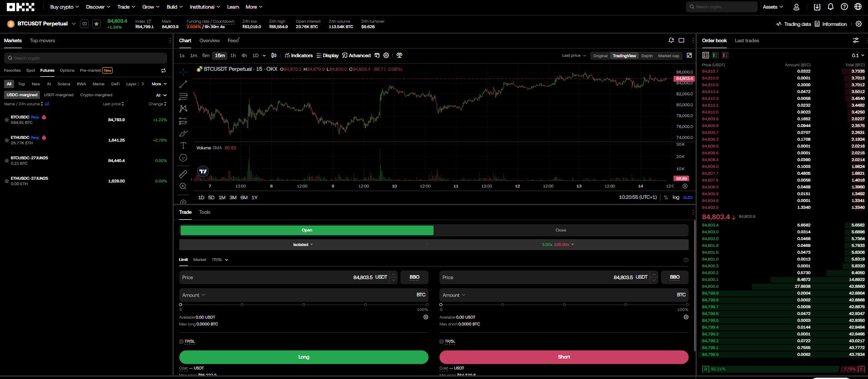This screenshot has height=379, width=868.
Task: Select the zoom-in tool on chart
Action: (x=183, y=186)
